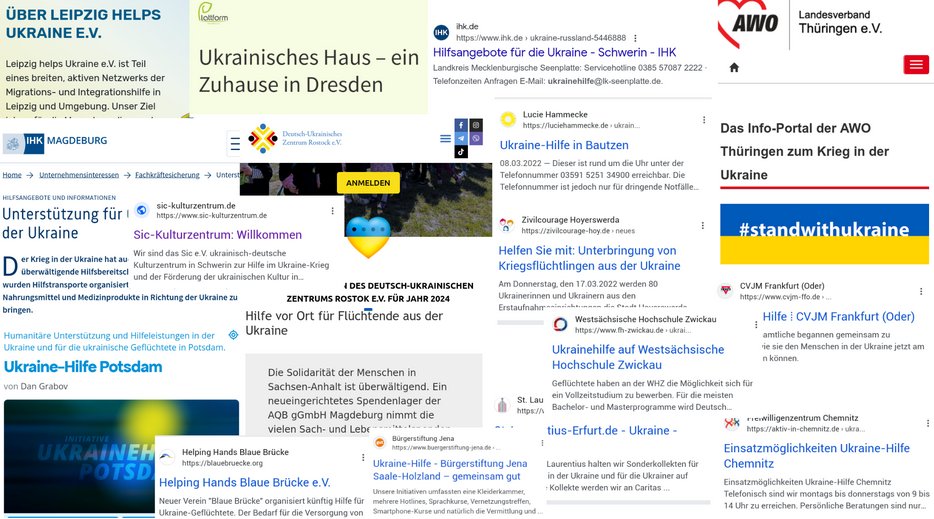Open Home breadcrumb on IHK Magdeburg
Image resolution: width=934 pixels, height=519 pixels.
[x=12, y=175]
